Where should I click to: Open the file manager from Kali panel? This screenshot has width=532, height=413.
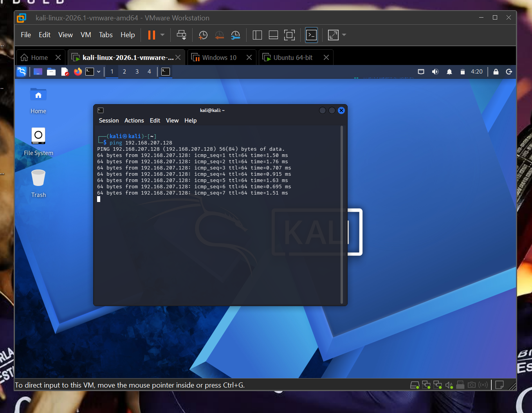coord(51,72)
